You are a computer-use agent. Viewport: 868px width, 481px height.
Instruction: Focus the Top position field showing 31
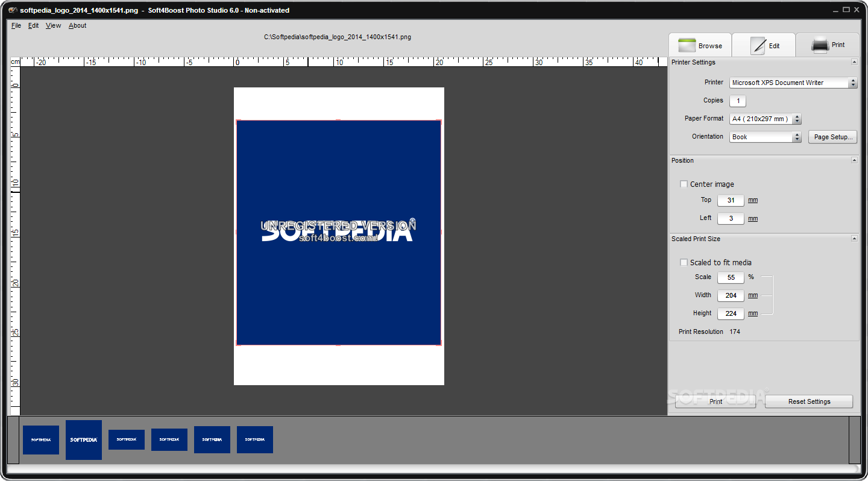click(731, 200)
